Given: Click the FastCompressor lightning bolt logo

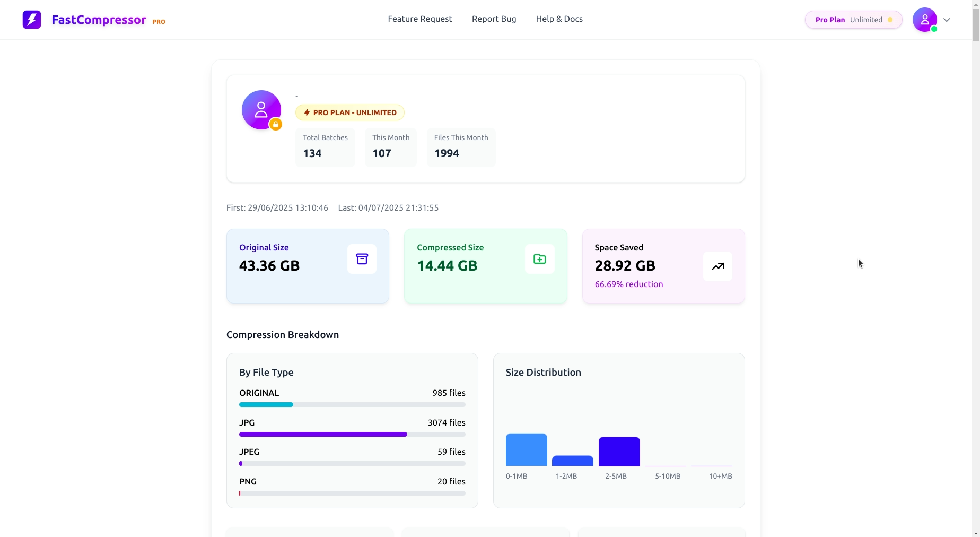Looking at the screenshot, I should [32, 20].
